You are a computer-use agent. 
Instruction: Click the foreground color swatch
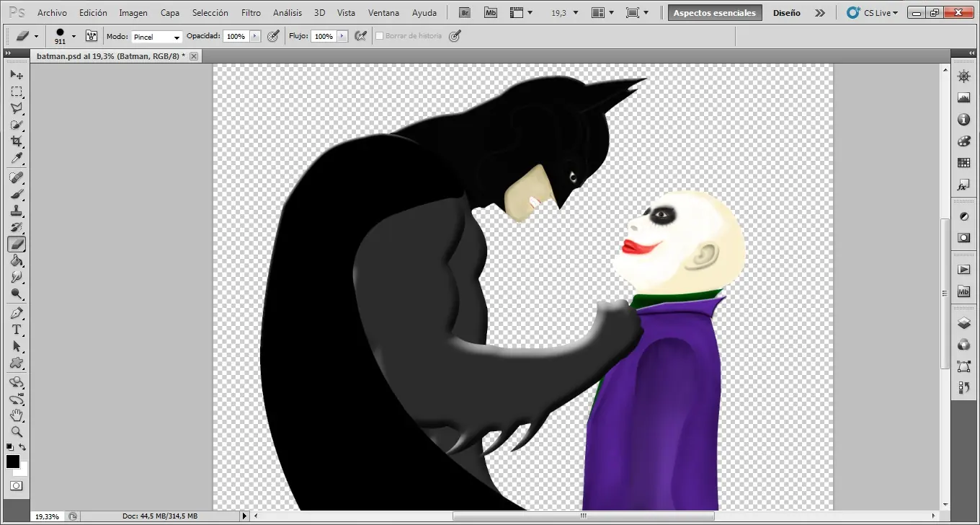pos(12,462)
